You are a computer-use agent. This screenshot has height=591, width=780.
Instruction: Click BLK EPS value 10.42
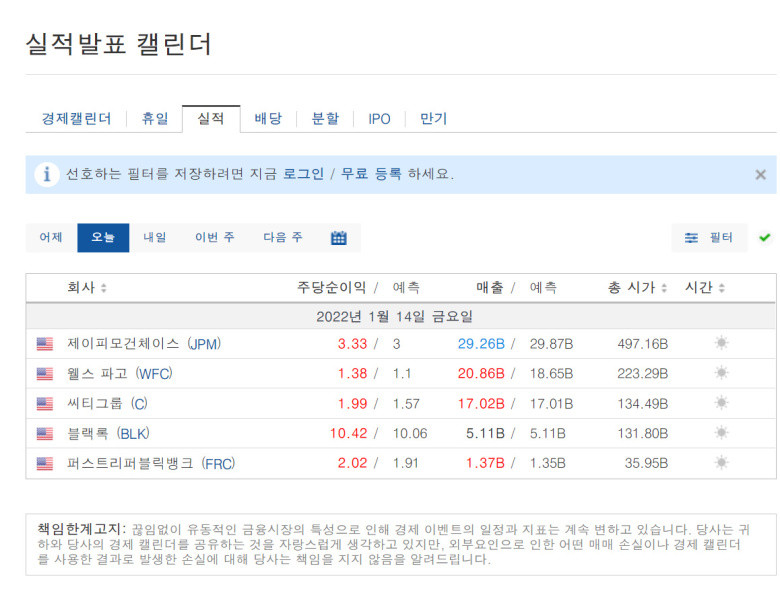[348, 434]
